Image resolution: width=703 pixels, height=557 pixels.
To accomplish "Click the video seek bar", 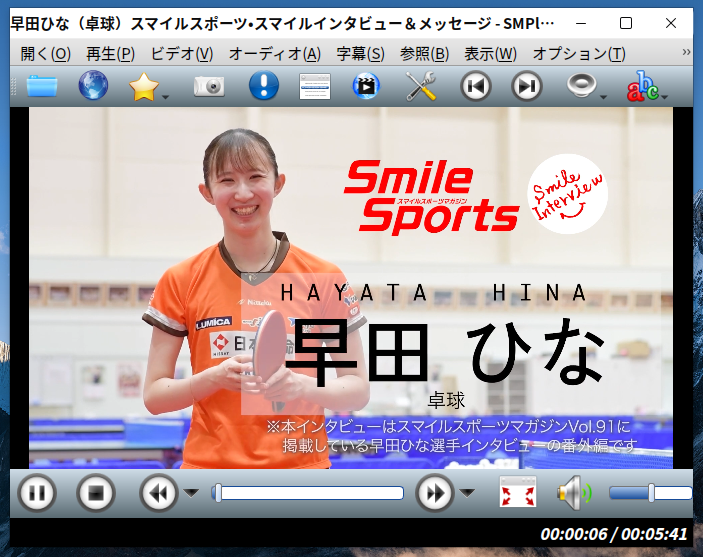I will pos(308,493).
